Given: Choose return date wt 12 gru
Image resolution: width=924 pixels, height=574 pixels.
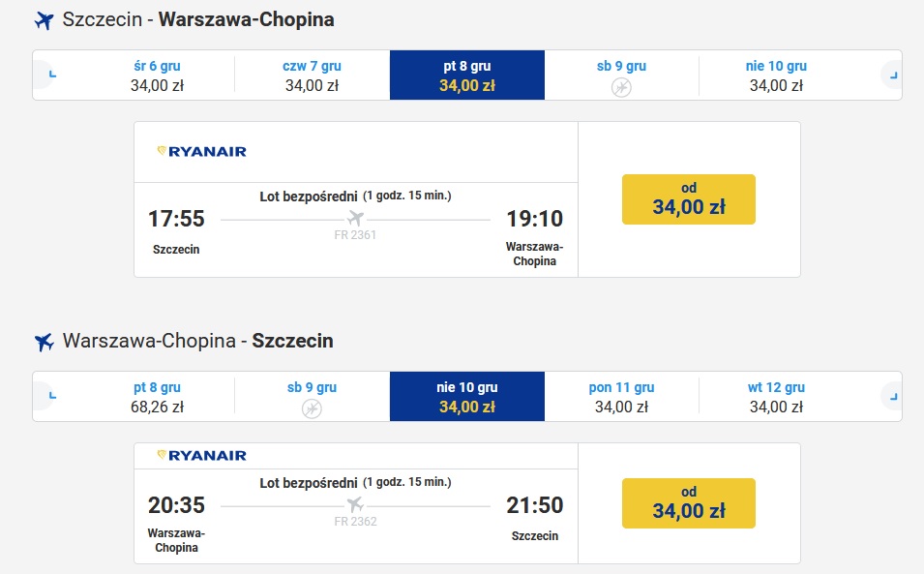Looking at the screenshot, I should tap(776, 397).
